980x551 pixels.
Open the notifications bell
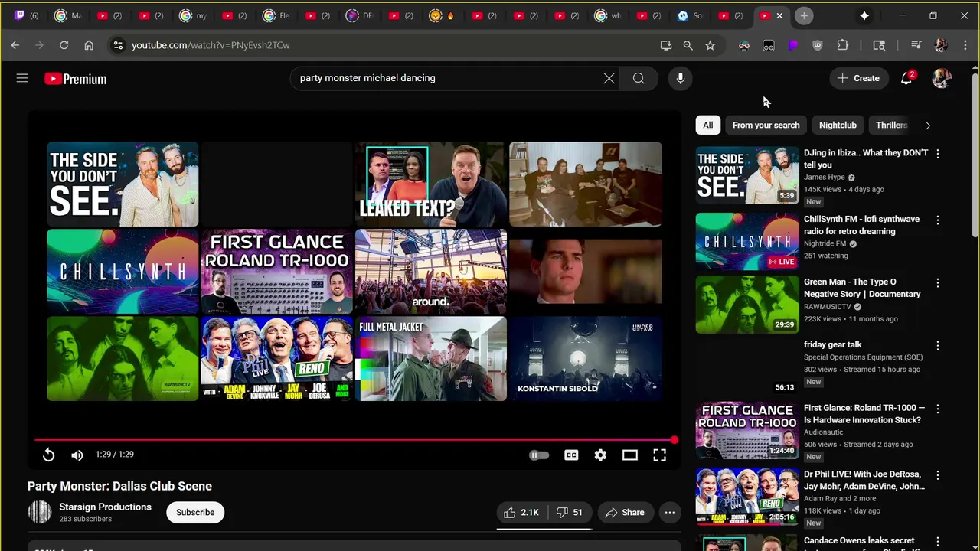tap(906, 78)
